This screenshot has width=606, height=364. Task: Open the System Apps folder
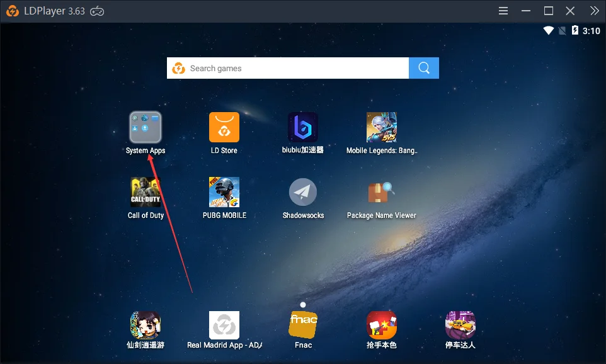click(146, 127)
